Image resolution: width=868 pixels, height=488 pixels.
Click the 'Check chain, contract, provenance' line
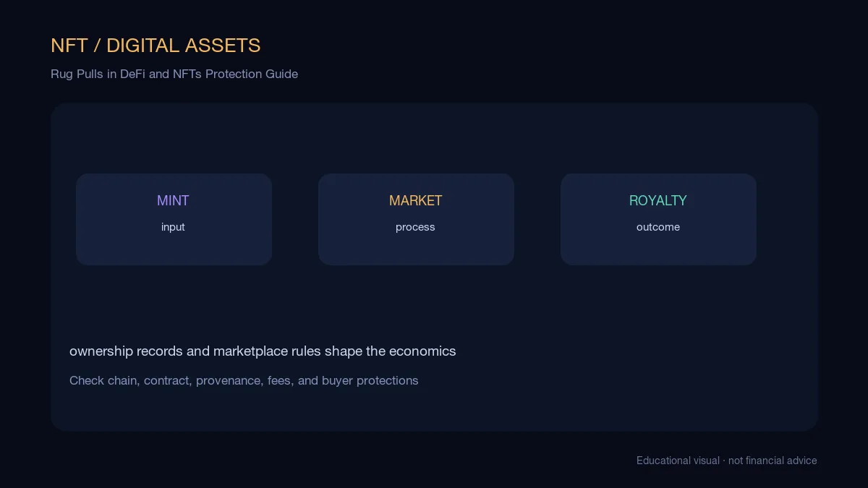244,380
